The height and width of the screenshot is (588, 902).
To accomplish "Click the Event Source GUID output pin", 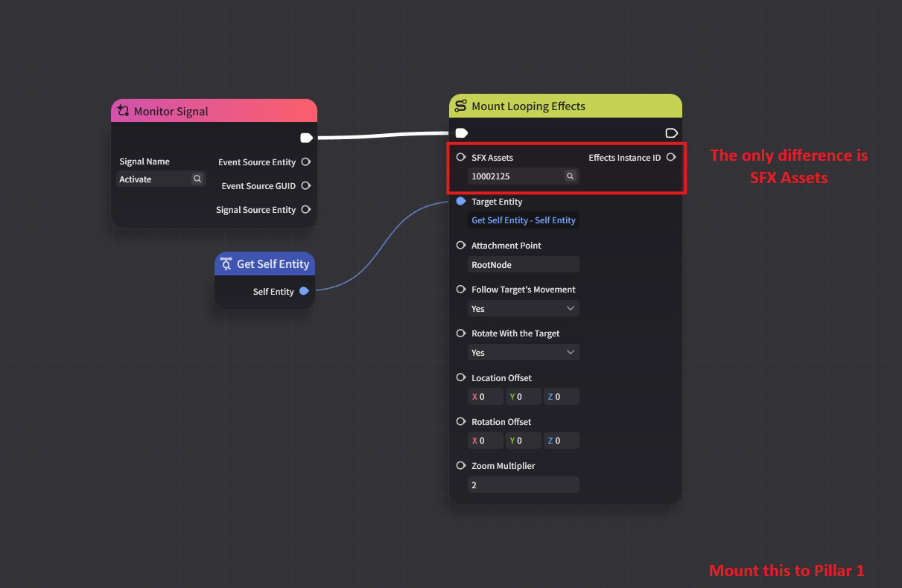I will coord(305,186).
